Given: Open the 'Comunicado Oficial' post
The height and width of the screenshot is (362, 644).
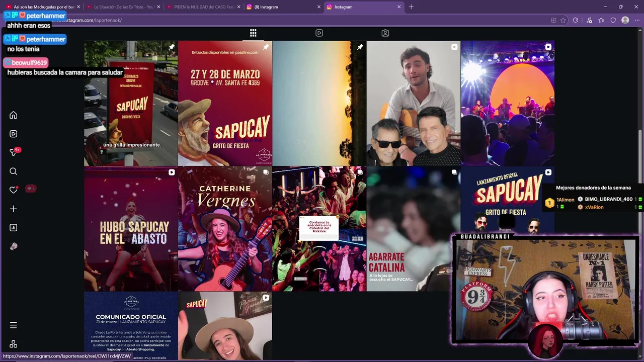Looking at the screenshot, I should tap(131, 326).
